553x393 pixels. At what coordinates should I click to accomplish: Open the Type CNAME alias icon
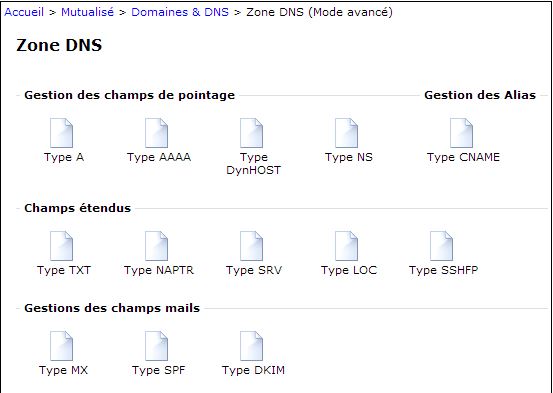[x=461, y=133]
